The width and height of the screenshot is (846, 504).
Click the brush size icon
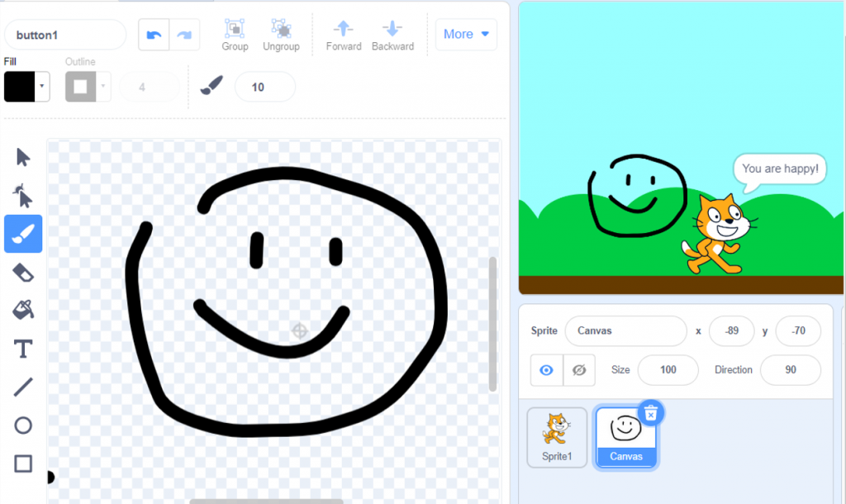tap(211, 85)
